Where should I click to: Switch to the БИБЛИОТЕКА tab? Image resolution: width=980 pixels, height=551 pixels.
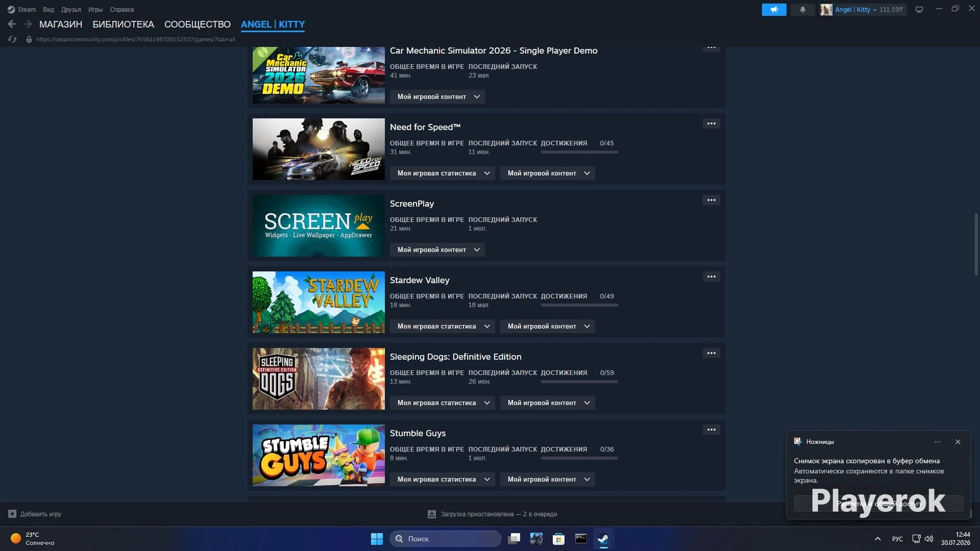point(123,24)
